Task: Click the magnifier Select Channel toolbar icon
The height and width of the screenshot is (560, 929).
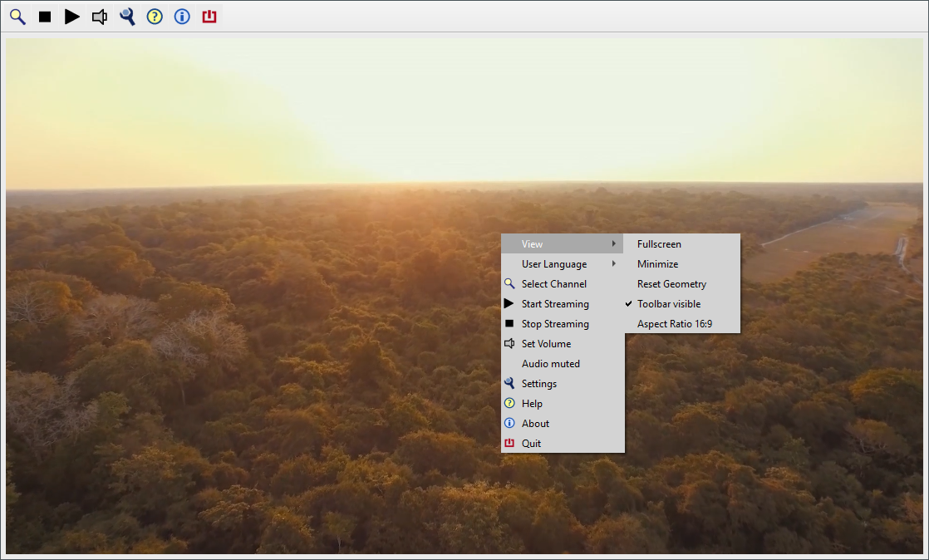Action: pos(17,17)
